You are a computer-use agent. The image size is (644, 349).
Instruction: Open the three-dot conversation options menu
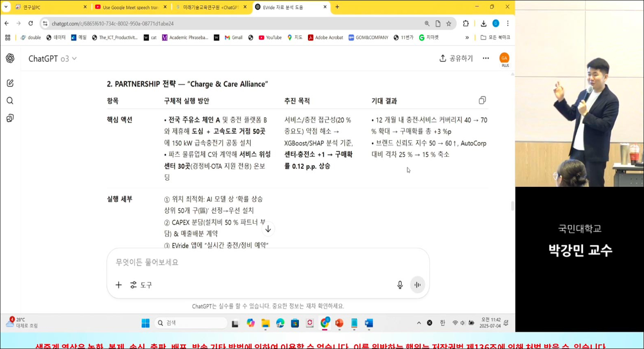click(486, 58)
